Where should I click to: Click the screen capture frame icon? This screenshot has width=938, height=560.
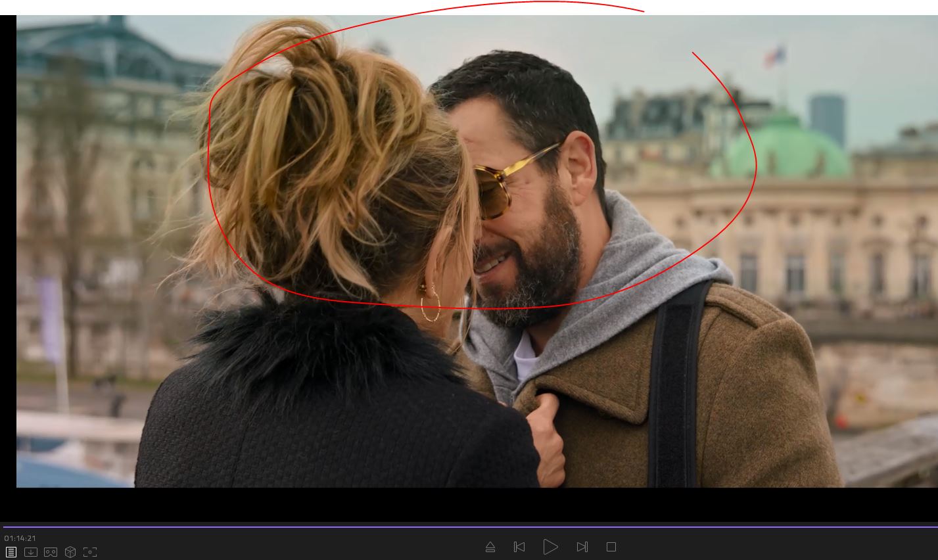tap(90, 552)
